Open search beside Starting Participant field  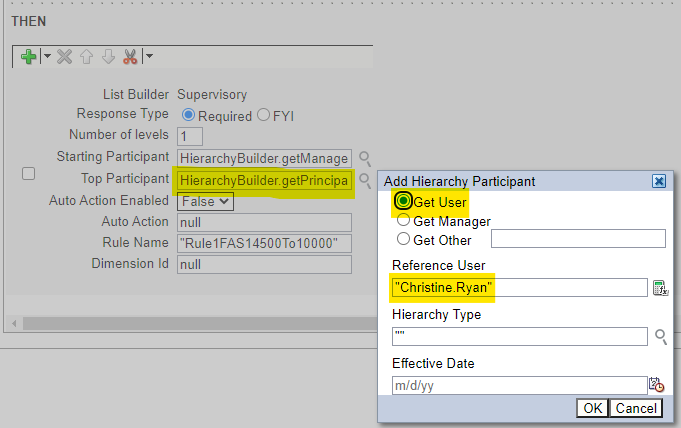click(x=365, y=158)
